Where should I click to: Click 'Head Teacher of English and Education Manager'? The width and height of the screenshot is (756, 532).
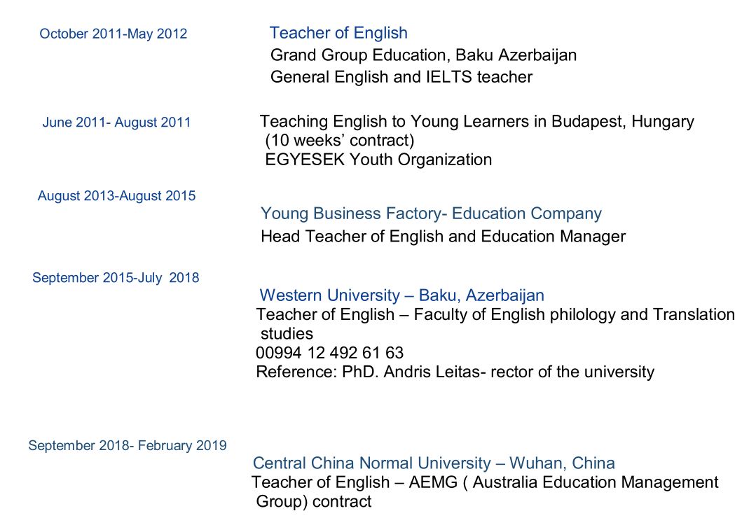[x=443, y=237]
